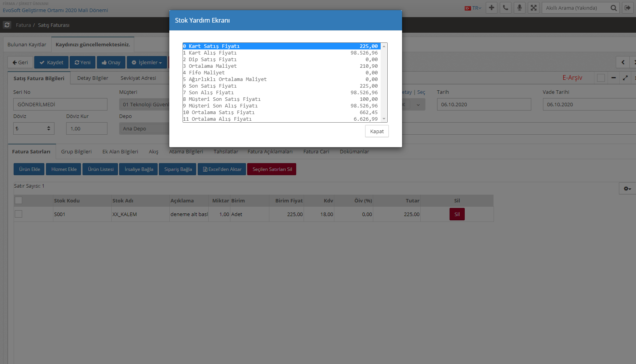This screenshot has width=636, height=364.
Task: Open the TR language dropdown
Action: pyautogui.click(x=473, y=8)
